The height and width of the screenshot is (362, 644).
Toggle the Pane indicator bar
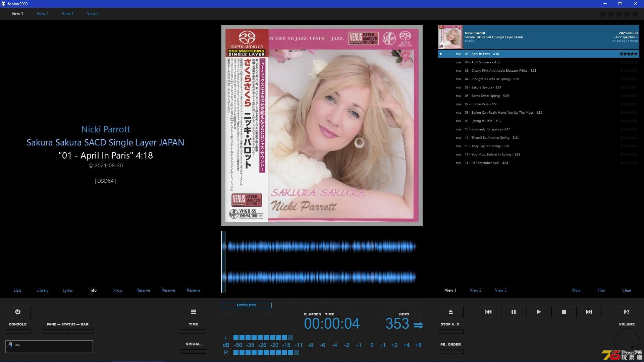pyautogui.click(x=55, y=331)
